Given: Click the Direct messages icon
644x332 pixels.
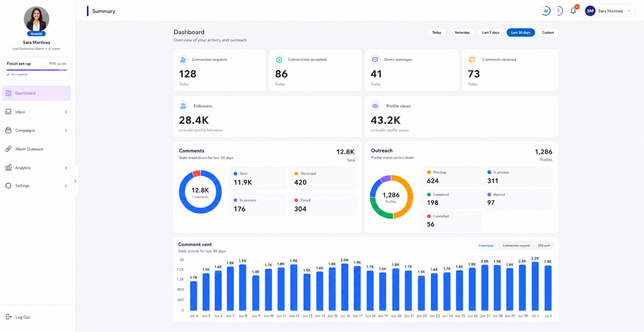Looking at the screenshot, I should tap(375, 59).
